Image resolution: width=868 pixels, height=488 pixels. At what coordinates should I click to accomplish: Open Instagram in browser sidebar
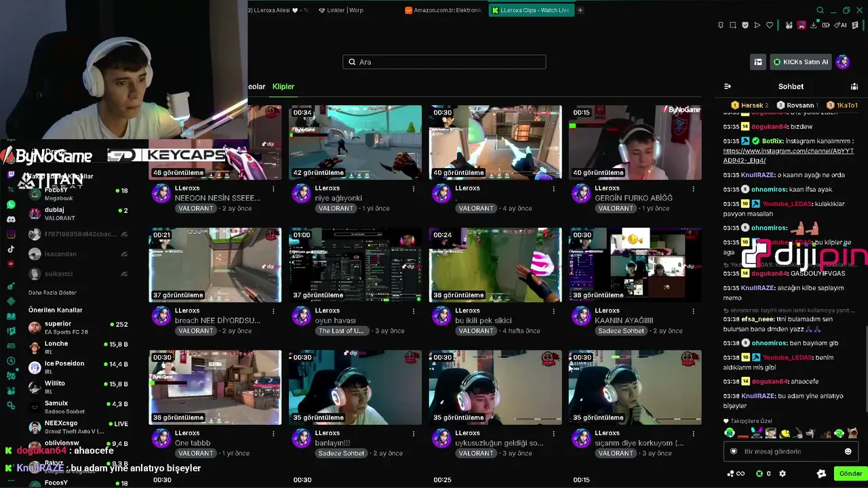point(11,235)
